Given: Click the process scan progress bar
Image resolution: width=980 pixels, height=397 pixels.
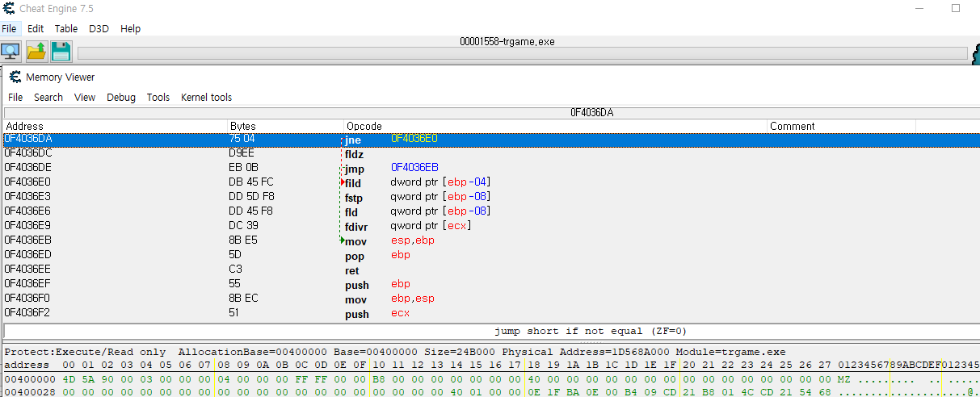Looking at the screenshot, I should coord(521,54).
